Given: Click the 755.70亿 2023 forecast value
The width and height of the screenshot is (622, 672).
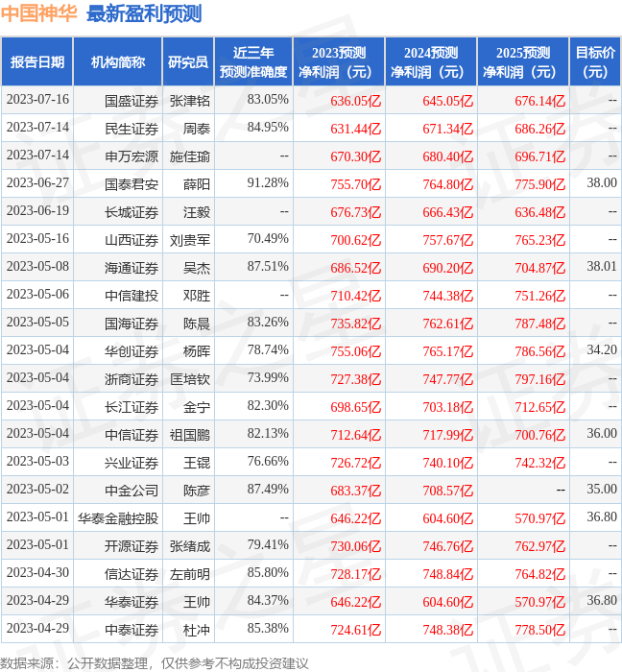Looking at the screenshot, I should pos(355,184).
